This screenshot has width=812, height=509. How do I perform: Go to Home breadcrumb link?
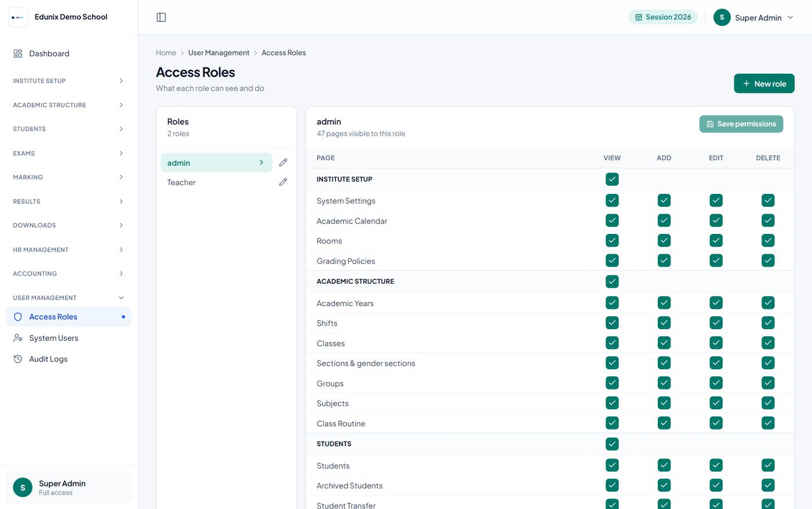(166, 53)
